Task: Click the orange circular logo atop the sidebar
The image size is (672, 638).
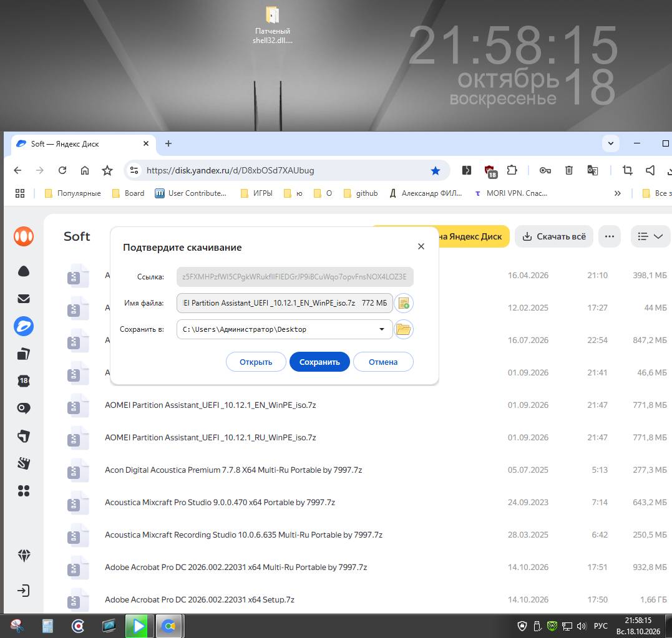Action: pyautogui.click(x=24, y=236)
